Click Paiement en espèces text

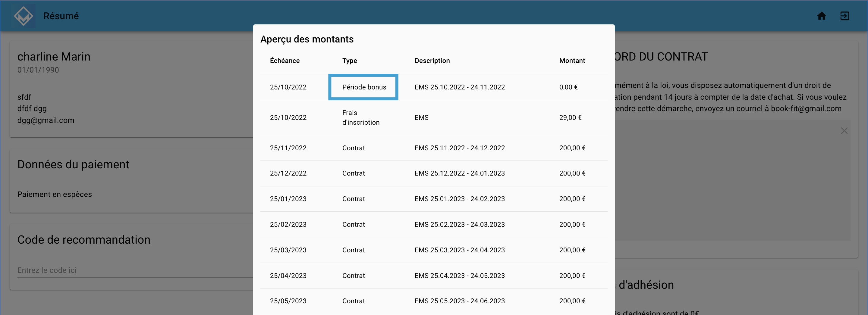[x=55, y=194]
